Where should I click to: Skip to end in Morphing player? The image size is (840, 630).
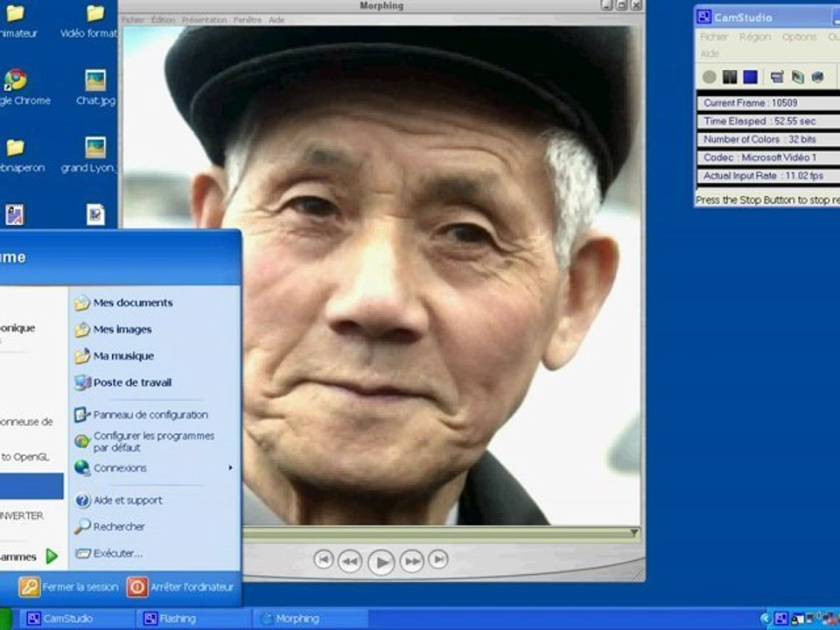(x=438, y=560)
